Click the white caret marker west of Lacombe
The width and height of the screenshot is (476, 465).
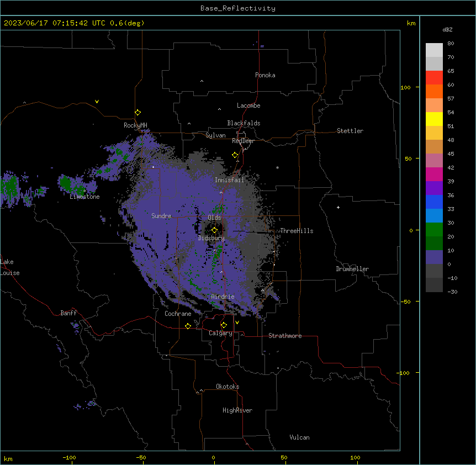tap(219, 109)
